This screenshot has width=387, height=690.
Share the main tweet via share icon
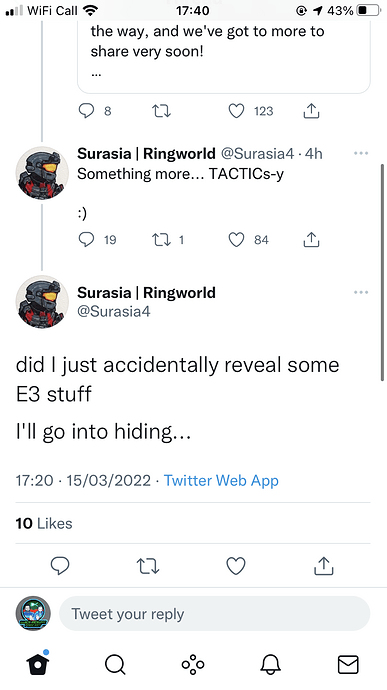click(x=324, y=566)
